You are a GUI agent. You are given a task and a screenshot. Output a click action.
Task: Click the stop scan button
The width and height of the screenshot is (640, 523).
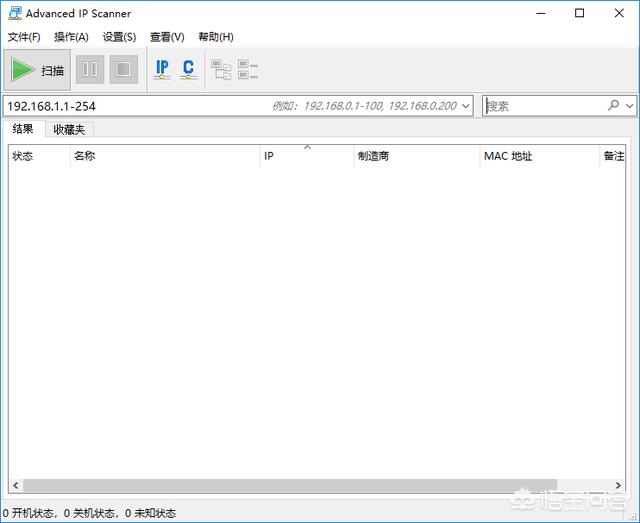123,69
